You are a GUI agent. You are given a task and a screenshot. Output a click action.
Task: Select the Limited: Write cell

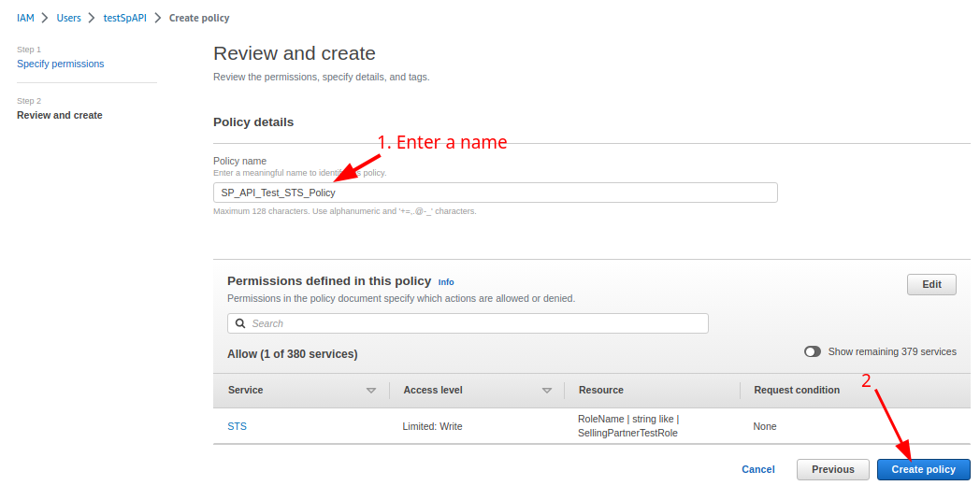click(433, 426)
